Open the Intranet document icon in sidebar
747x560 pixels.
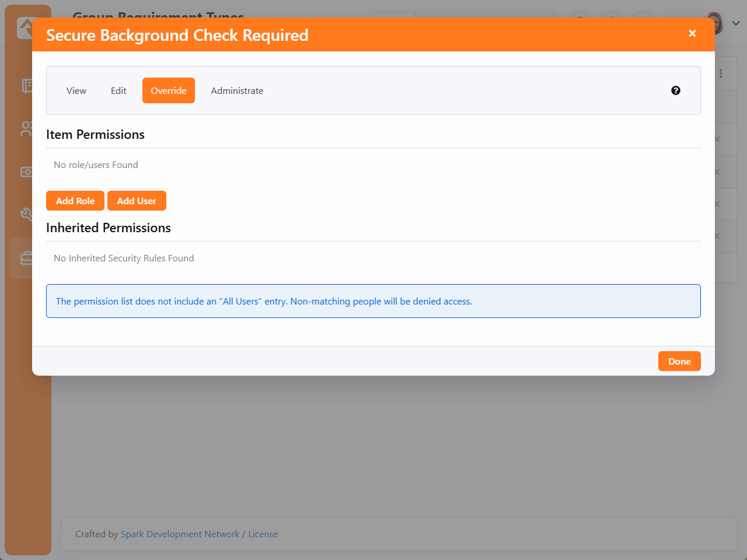tap(26, 86)
